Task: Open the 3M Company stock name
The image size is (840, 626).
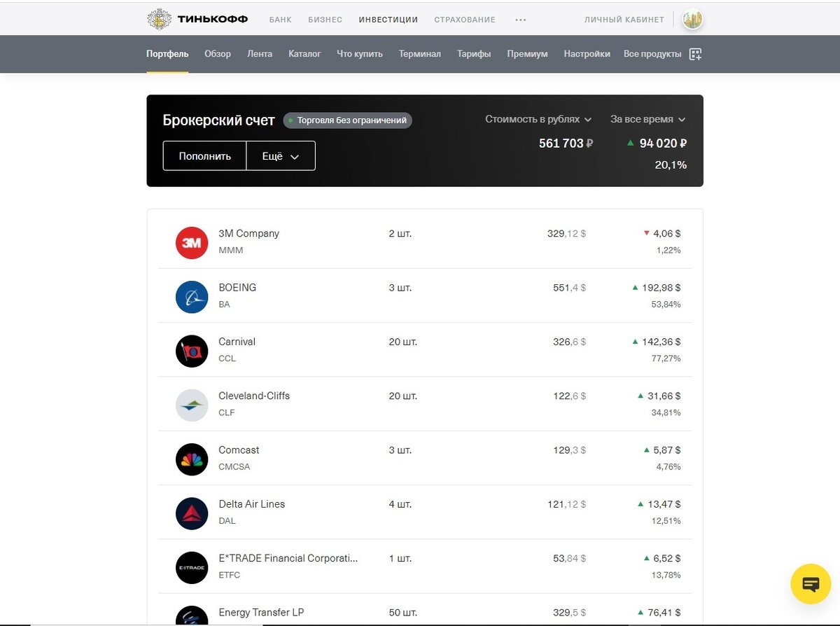Action: pyautogui.click(x=248, y=234)
